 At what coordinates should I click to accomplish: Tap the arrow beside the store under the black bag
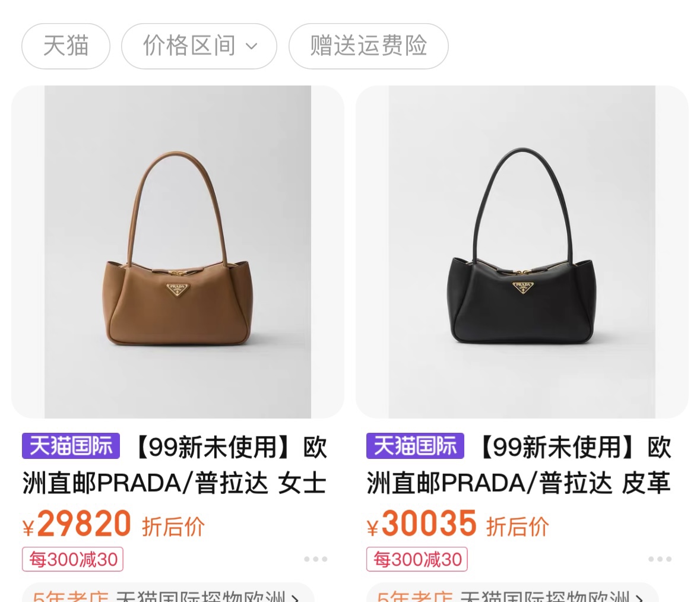(640, 597)
